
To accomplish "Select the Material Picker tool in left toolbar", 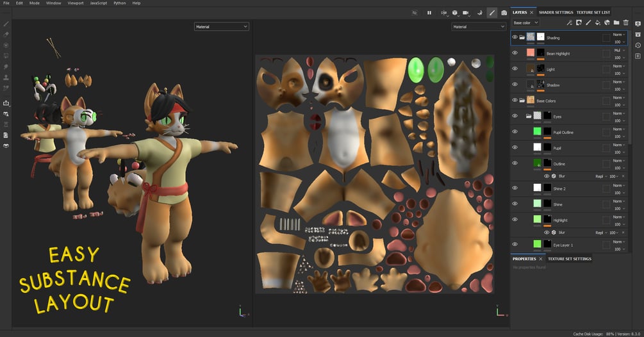I will (x=6, y=88).
